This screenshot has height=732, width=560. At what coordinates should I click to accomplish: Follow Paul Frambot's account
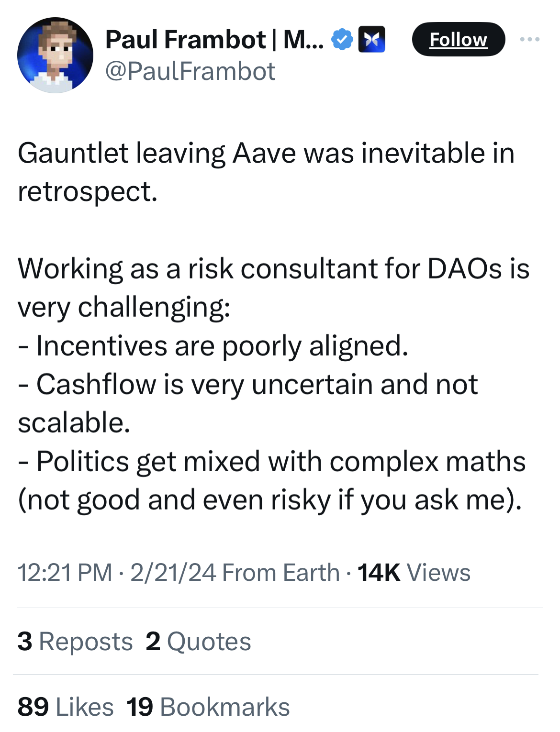(x=458, y=40)
